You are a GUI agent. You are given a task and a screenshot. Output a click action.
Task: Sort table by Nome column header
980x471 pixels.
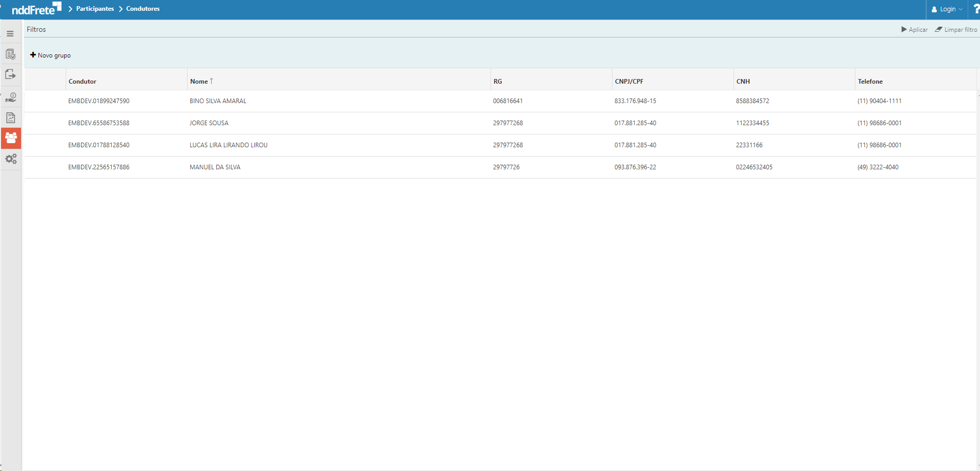(199, 82)
